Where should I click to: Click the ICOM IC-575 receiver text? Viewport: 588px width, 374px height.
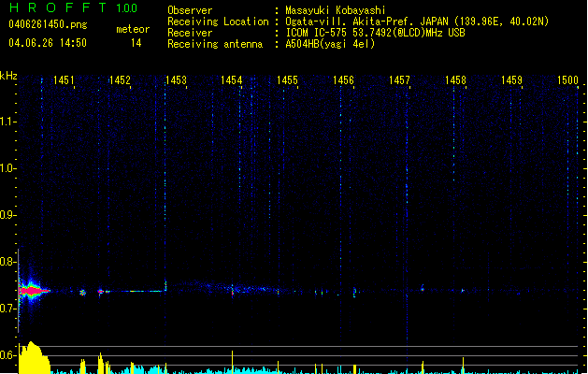(375, 33)
